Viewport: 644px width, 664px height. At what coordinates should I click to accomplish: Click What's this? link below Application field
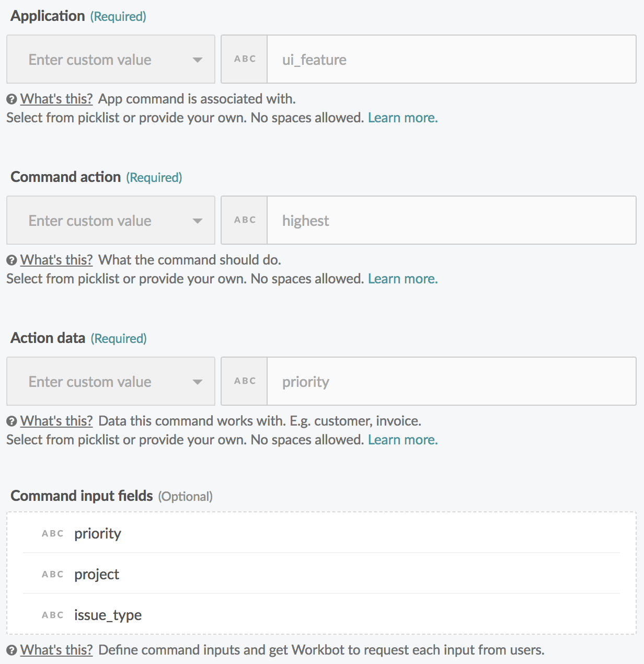56,99
